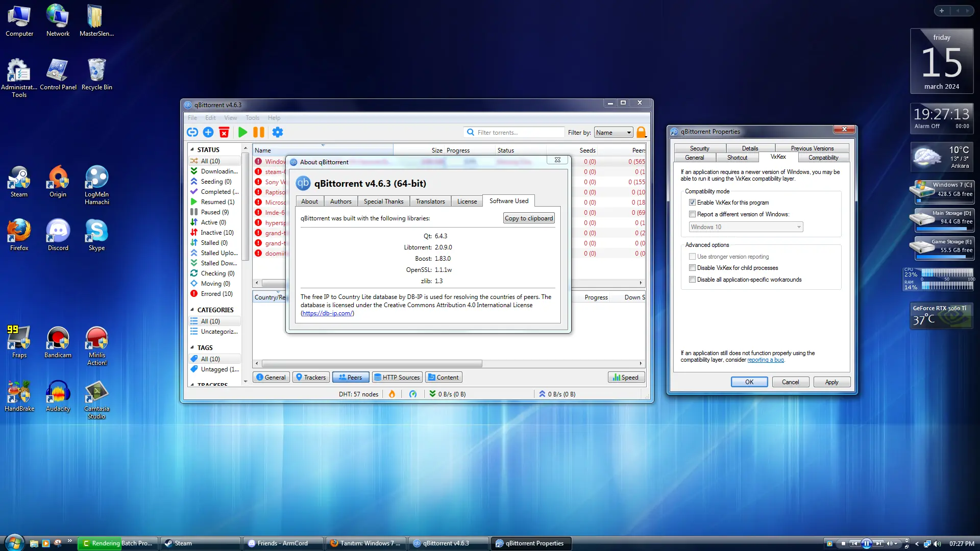Open Previous Versions tab in Properties
Screen dimensions: 980x551
pyautogui.click(x=812, y=148)
